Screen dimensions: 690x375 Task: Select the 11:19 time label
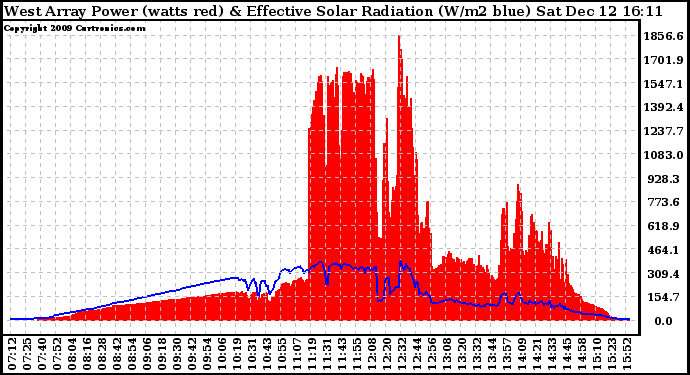pyautogui.click(x=312, y=354)
